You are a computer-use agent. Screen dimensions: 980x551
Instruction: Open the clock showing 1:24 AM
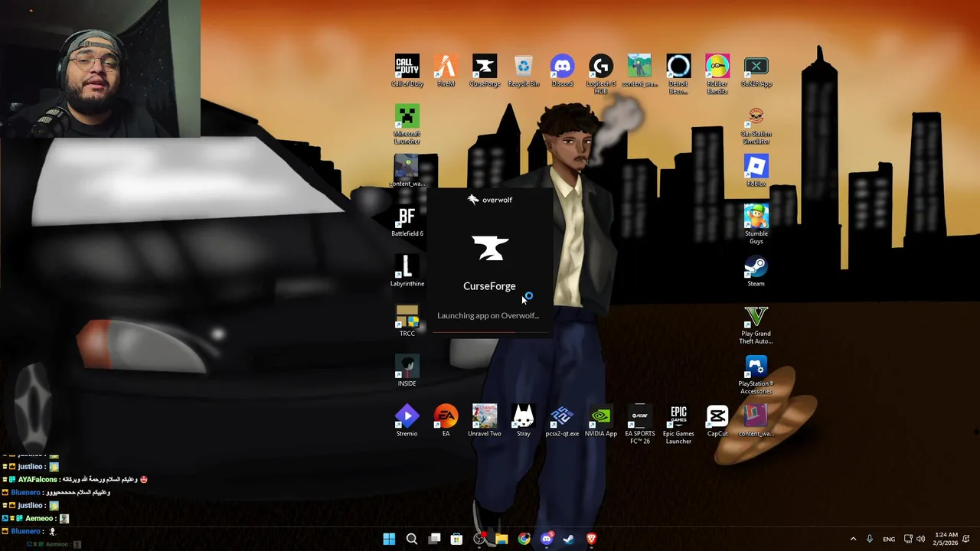(946, 539)
